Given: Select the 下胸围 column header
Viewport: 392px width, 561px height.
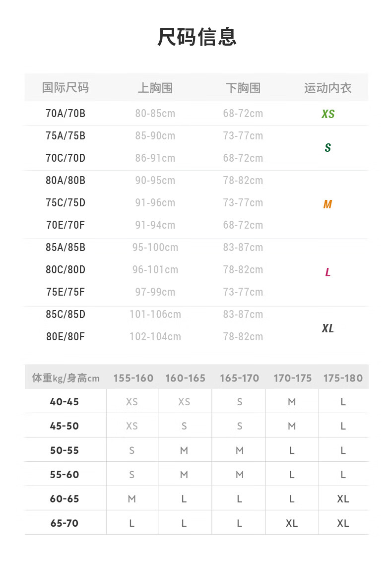Looking at the screenshot, I should click(x=243, y=88).
